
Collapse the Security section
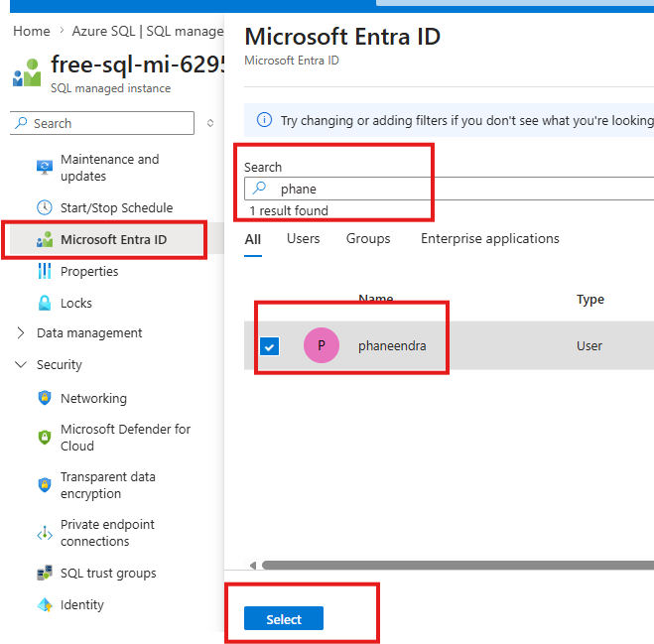click(21, 364)
